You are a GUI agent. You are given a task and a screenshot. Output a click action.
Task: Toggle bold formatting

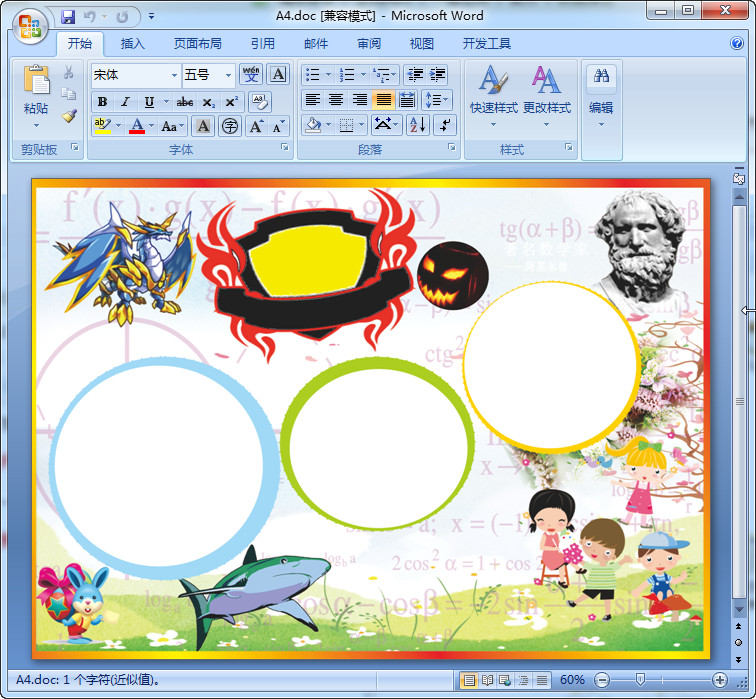coord(102,102)
